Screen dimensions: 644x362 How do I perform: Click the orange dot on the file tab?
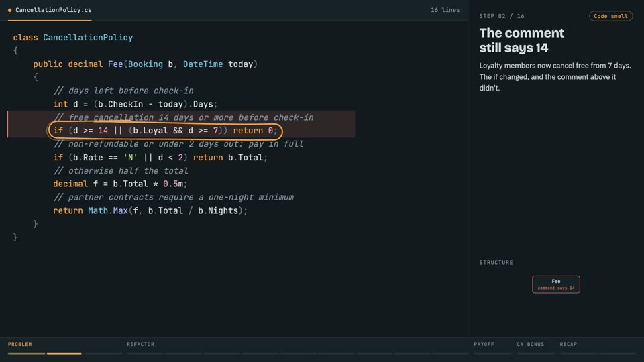pos(10,10)
